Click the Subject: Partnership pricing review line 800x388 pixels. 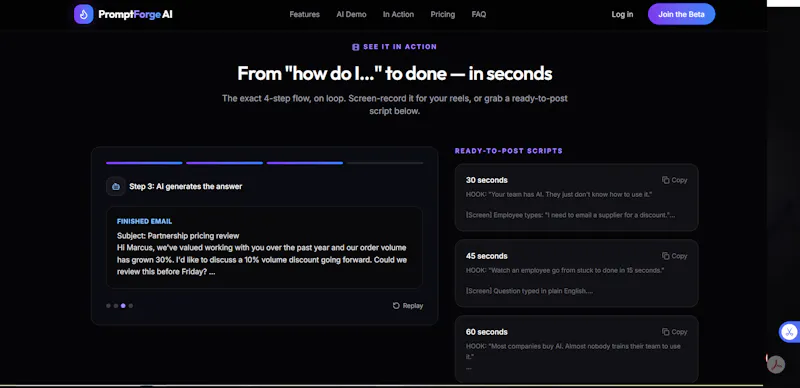click(x=178, y=236)
